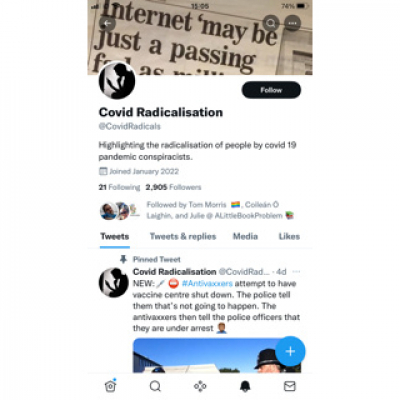
Task: Compose a new tweet with plus button
Action: pyautogui.click(x=290, y=351)
